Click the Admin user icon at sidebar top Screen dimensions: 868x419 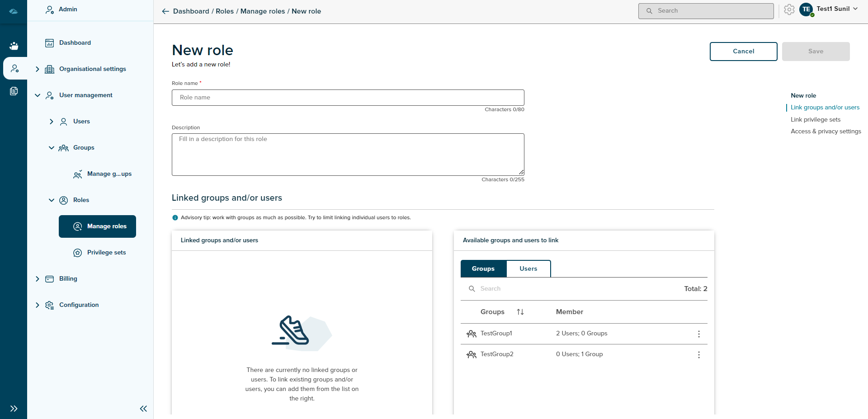(50, 9)
